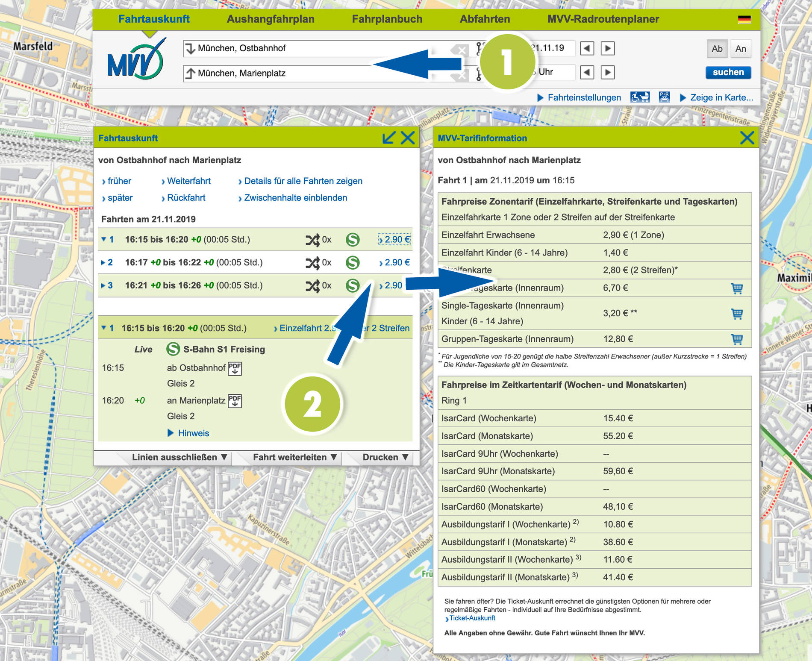
Task: Click the Zwischenhalte einblenden link
Action: (x=295, y=198)
